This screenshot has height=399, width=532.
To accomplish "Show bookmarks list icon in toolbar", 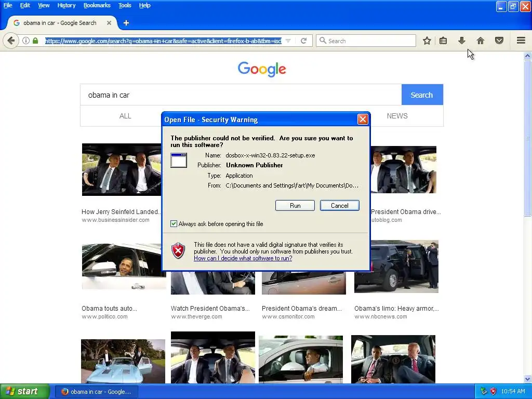I will [443, 41].
